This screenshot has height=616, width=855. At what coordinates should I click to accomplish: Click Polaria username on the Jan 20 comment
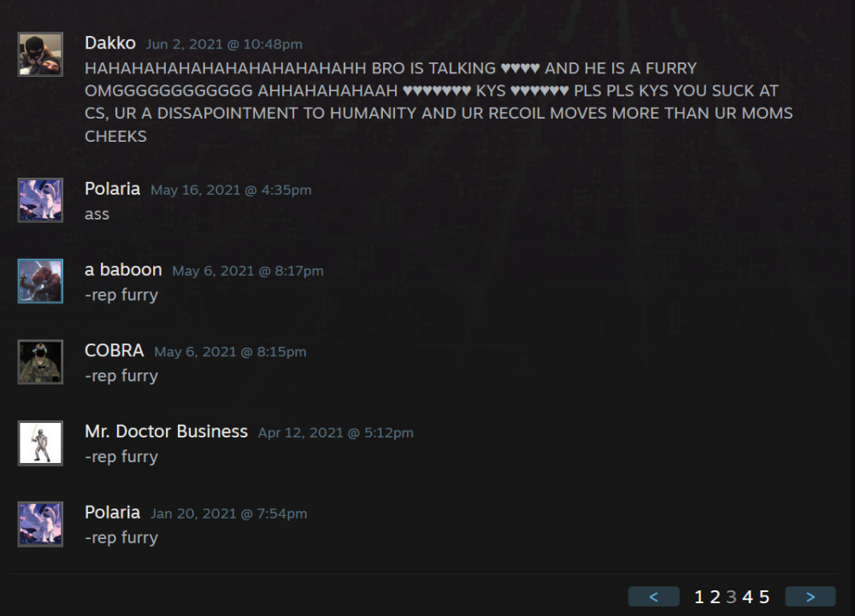point(112,513)
